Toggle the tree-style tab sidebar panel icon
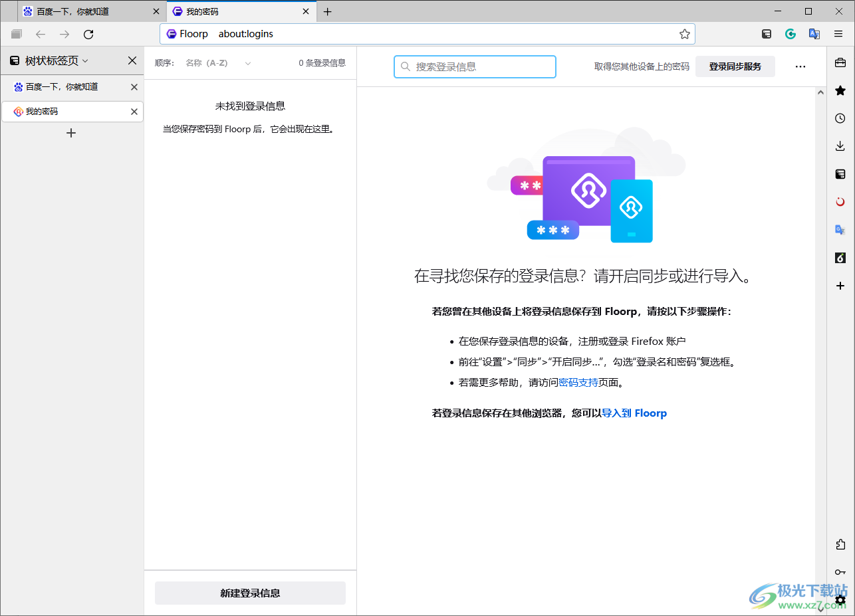855x616 pixels. click(16, 34)
